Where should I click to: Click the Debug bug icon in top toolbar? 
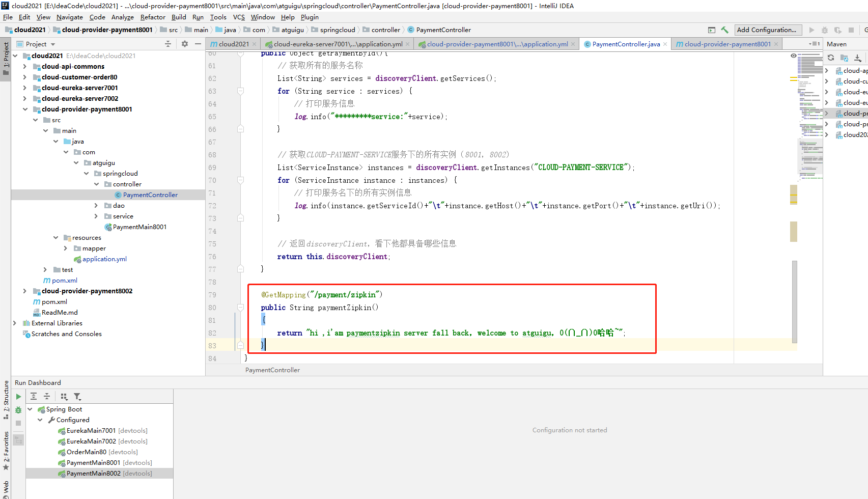coord(825,30)
